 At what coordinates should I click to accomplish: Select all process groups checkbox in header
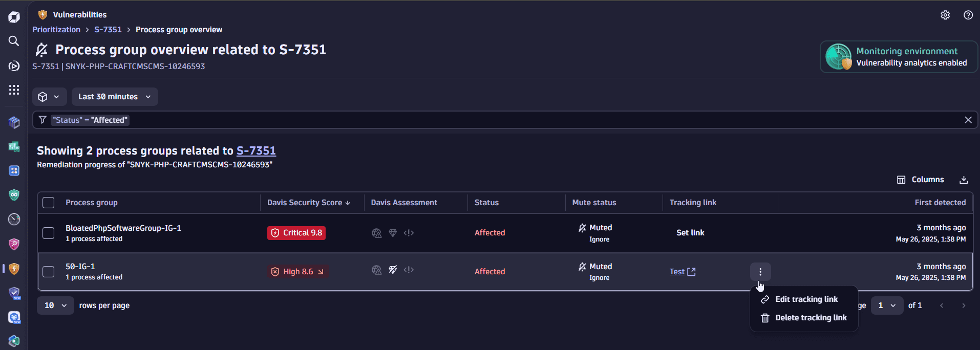[x=49, y=203]
